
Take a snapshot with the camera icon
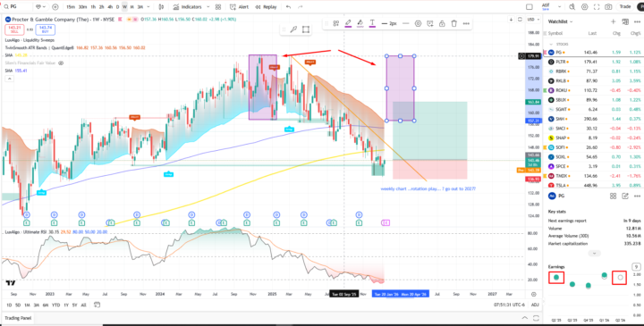pyautogui.click(x=608, y=7)
